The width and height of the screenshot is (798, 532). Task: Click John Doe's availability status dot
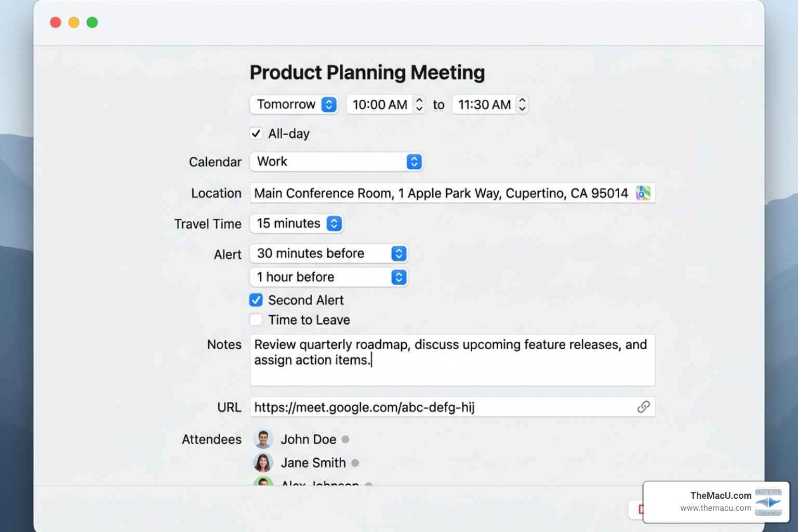coord(345,440)
